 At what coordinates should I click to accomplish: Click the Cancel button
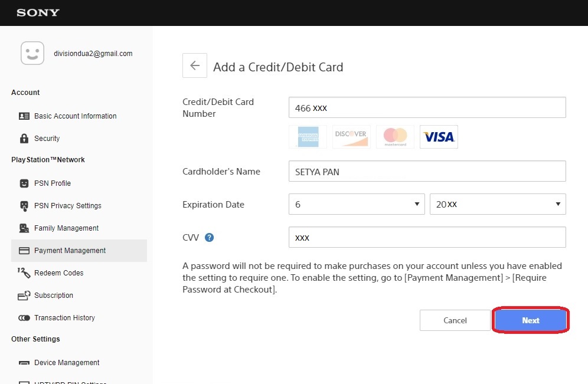click(x=455, y=320)
